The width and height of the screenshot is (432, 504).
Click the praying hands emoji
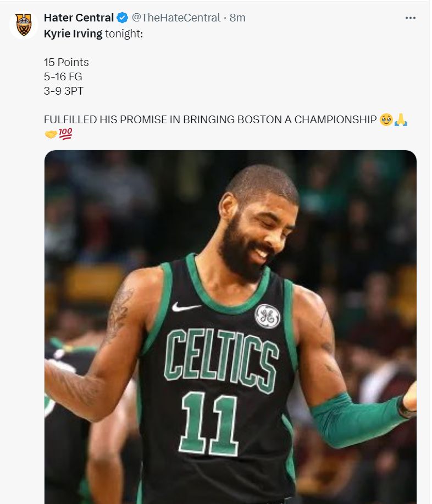tap(401, 119)
